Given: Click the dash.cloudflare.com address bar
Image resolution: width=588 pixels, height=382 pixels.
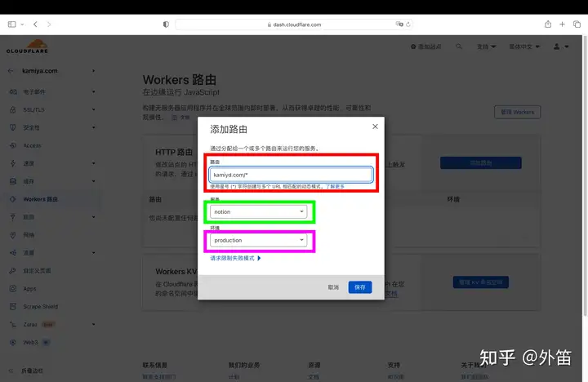Looking at the screenshot, I should pyautogui.click(x=294, y=24).
